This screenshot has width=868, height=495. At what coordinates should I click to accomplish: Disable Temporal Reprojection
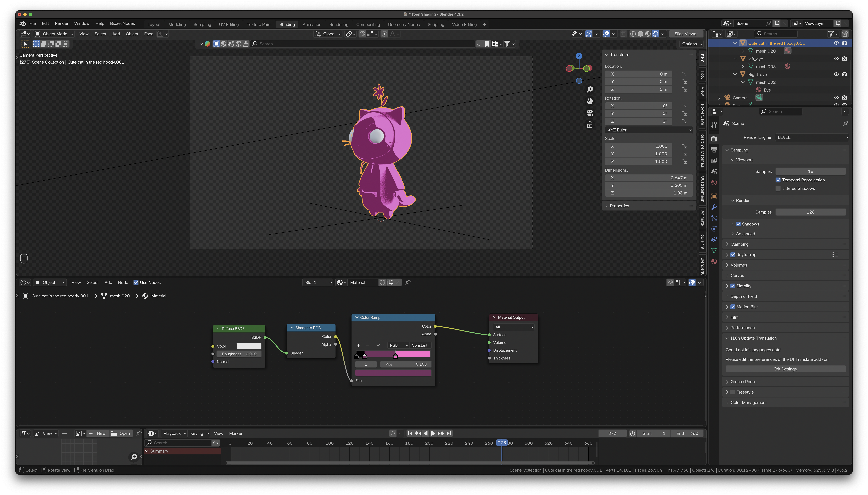[x=778, y=180]
